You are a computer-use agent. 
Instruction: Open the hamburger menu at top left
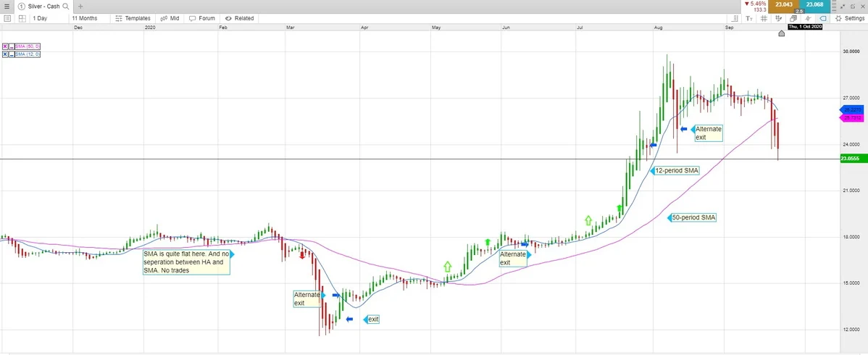[x=7, y=6]
